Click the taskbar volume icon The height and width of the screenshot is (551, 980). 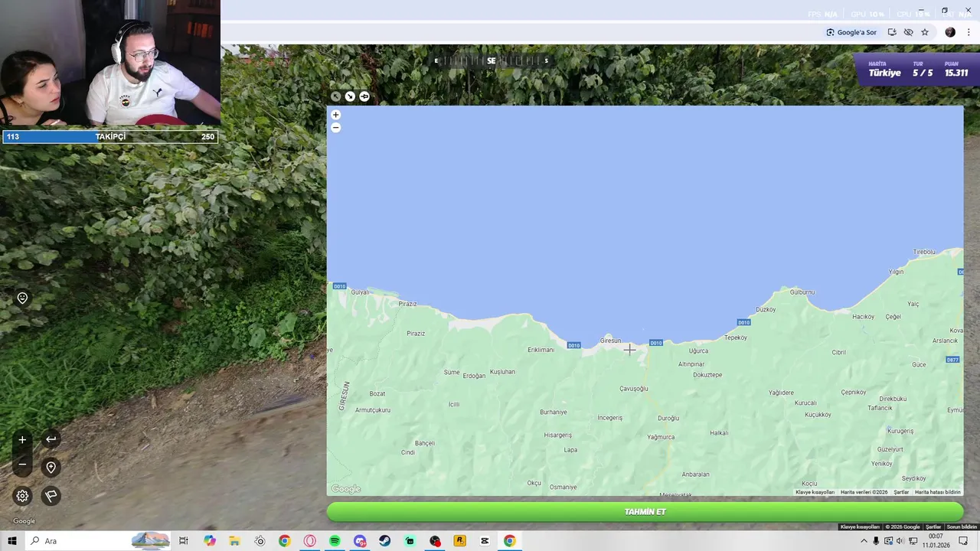(900, 541)
